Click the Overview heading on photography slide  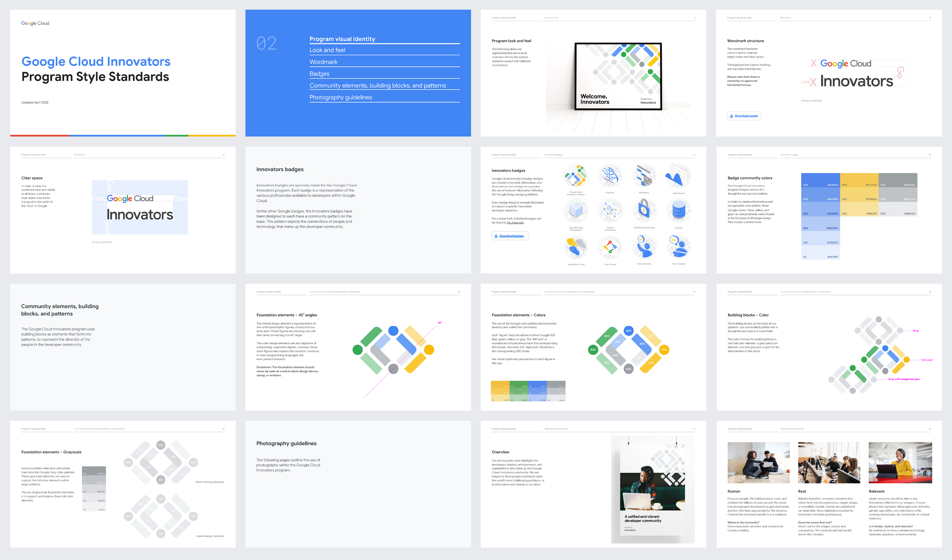[x=500, y=452]
